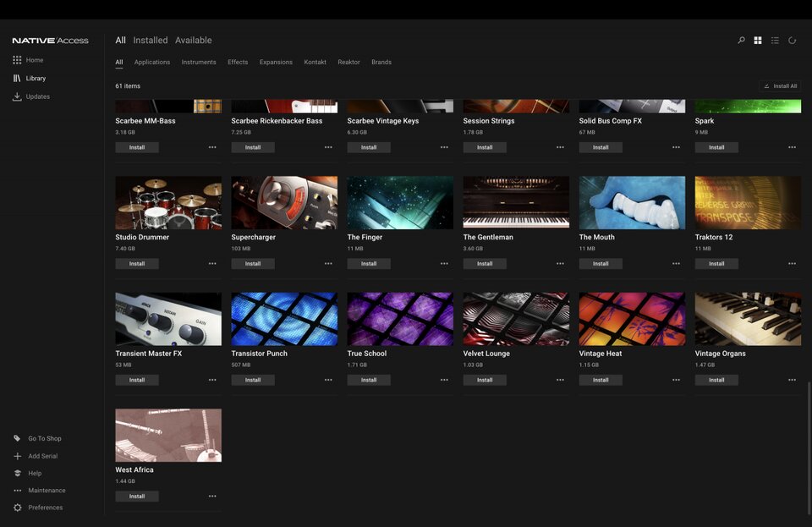Select the Available products filter
Screen dimensions: 812x527
pos(194,40)
